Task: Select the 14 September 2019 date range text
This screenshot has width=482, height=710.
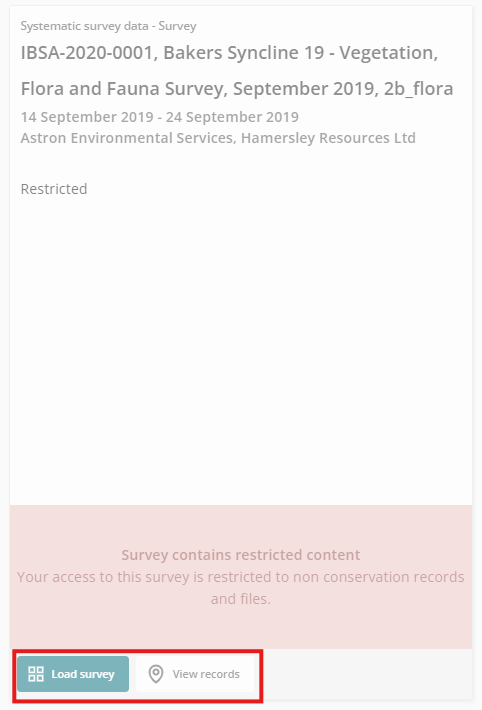Action: [x=159, y=117]
